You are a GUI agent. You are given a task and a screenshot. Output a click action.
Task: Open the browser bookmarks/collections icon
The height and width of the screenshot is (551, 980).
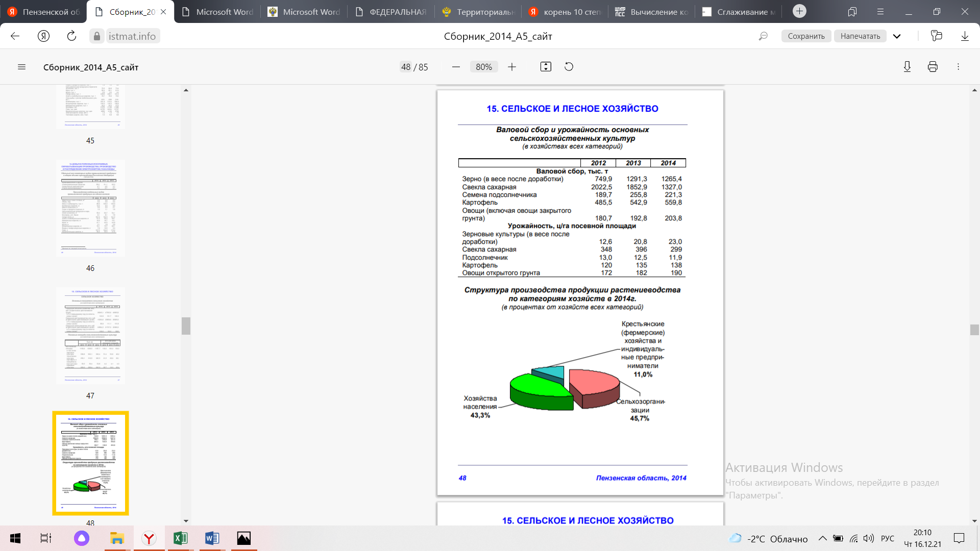click(x=852, y=12)
